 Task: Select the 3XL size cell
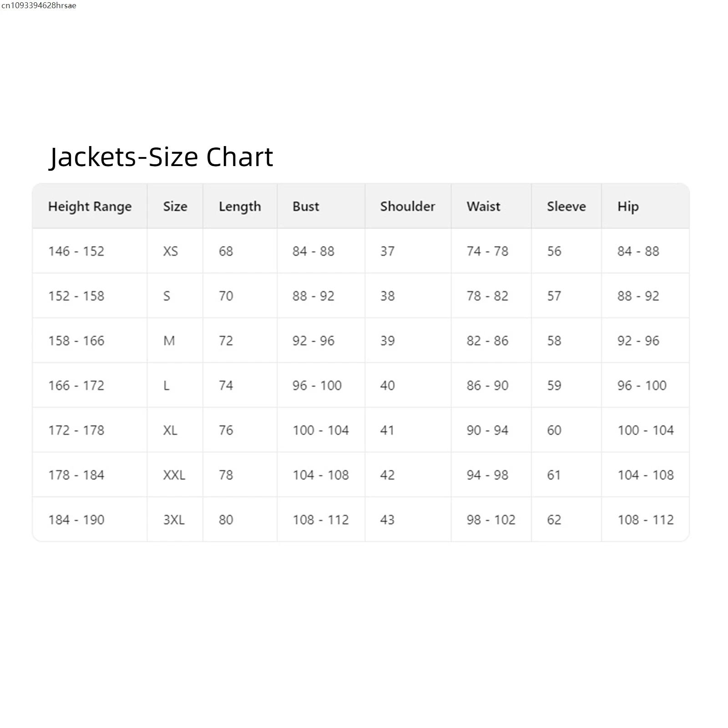tap(174, 520)
